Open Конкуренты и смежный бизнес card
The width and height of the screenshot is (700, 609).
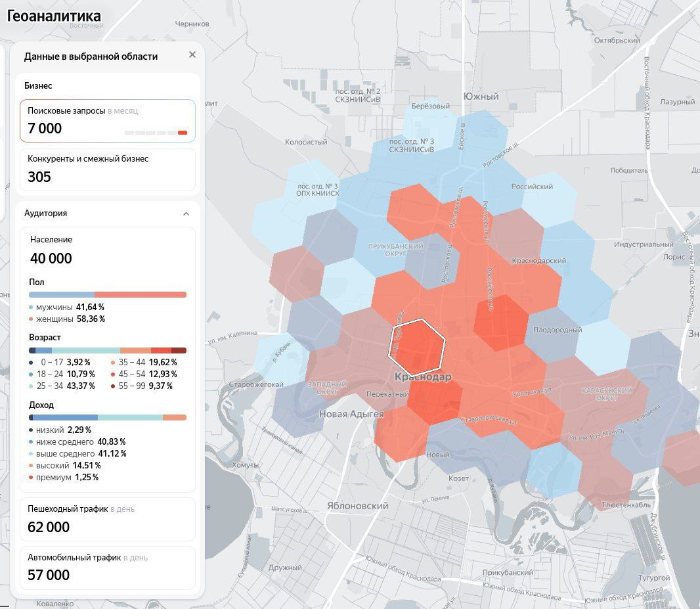tap(108, 169)
